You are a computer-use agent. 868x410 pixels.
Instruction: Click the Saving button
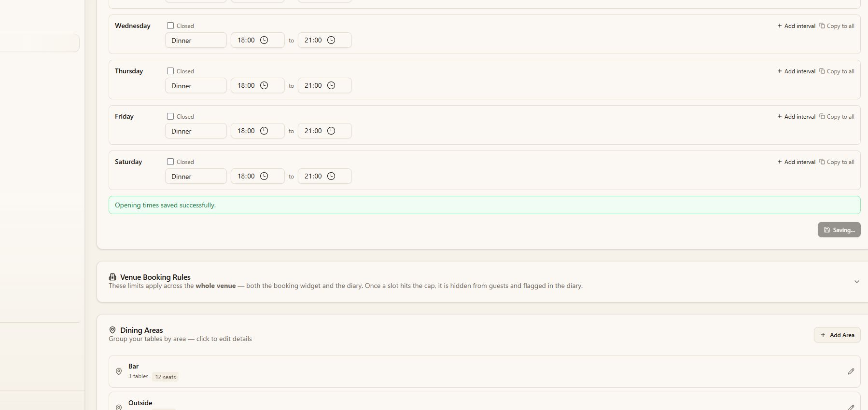click(x=839, y=230)
